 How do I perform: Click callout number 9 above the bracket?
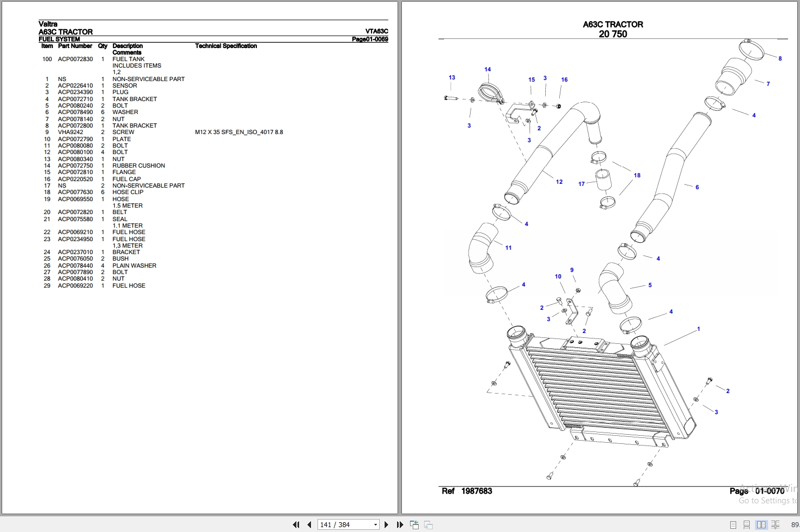coord(572,270)
